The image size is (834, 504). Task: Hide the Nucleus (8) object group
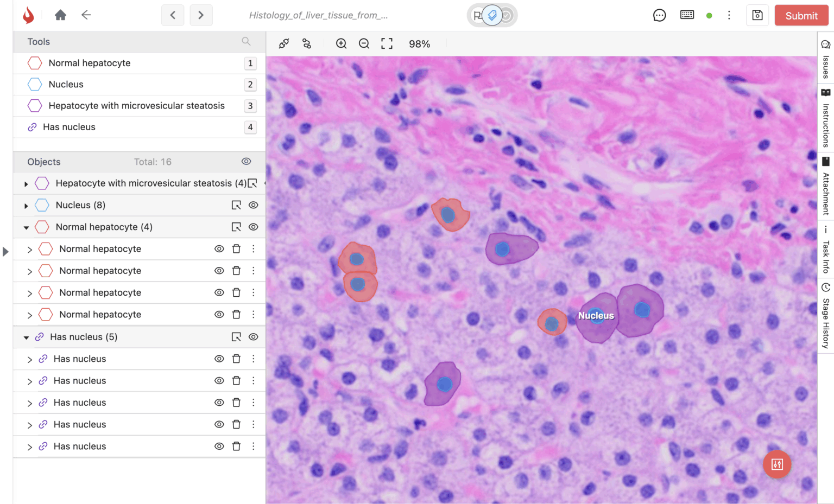tap(254, 205)
